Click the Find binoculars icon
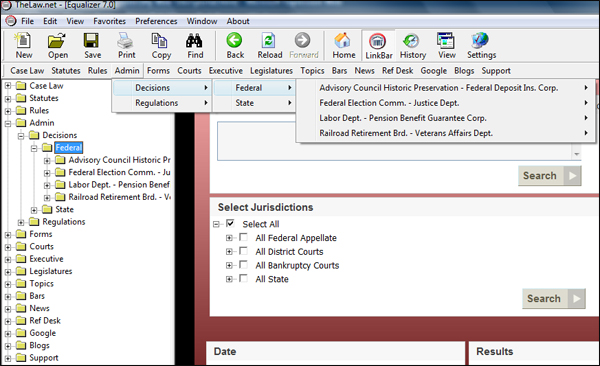The height and width of the screenshot is (366, 600). (194, 41)
